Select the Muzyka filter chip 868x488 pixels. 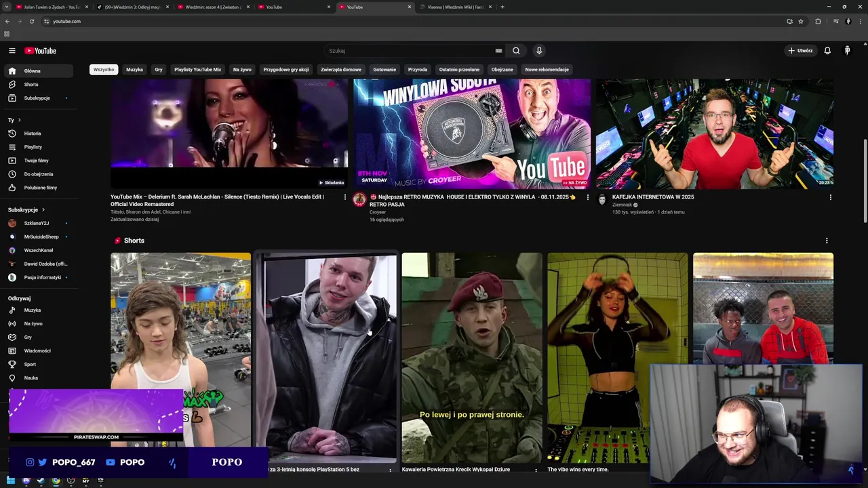[134, 70]
